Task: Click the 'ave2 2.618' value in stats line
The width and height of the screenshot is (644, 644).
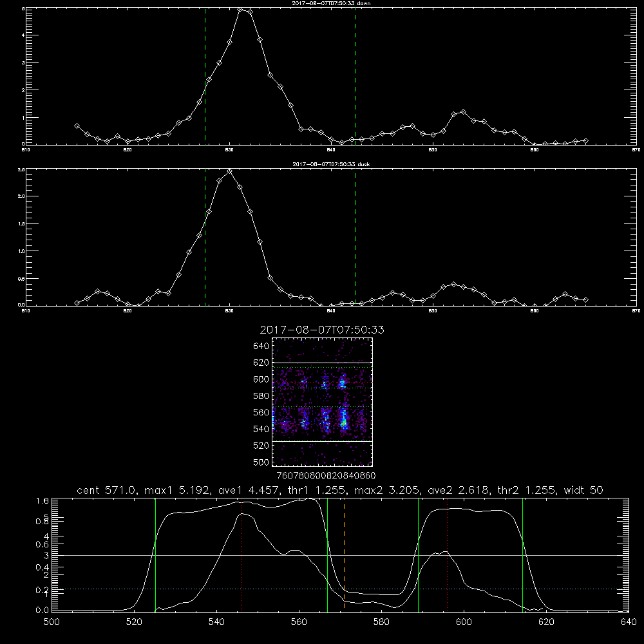Action: 459,490
